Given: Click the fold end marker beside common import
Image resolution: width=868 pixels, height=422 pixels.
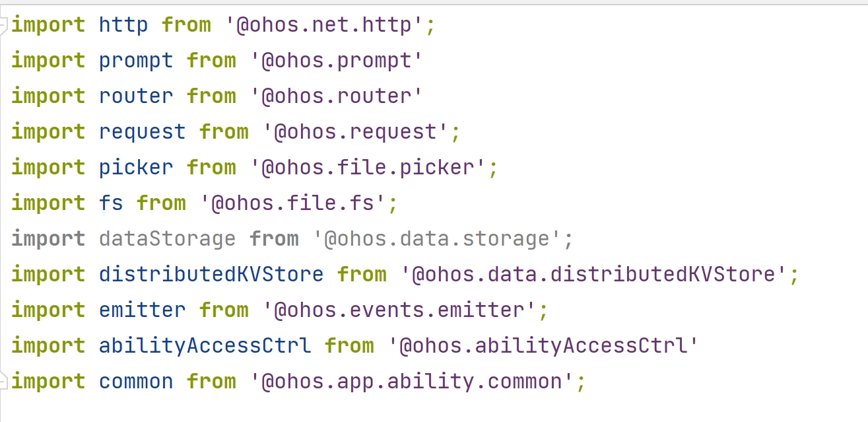Looking at the screenshot, I should (x=5, y=381).
